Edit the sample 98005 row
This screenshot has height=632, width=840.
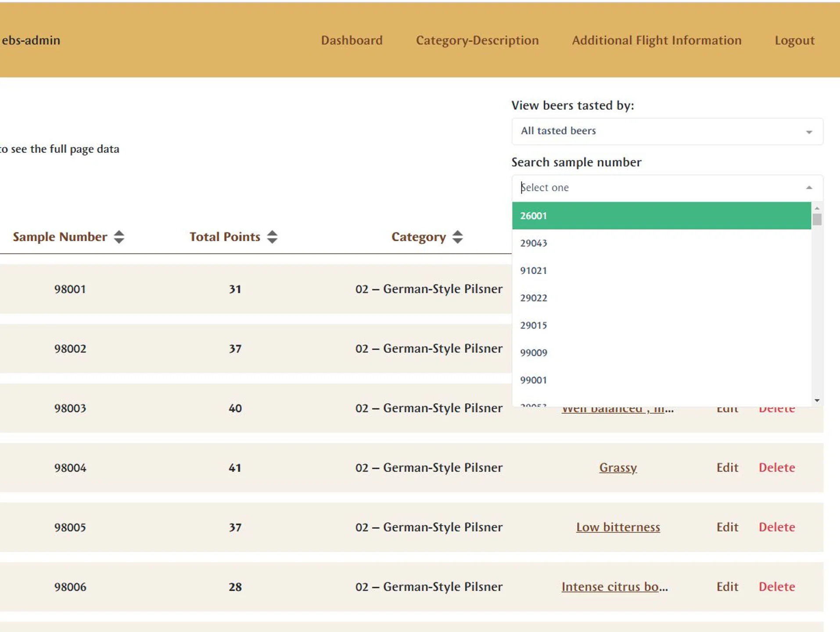pyautogui.click(x=727, y=527)
